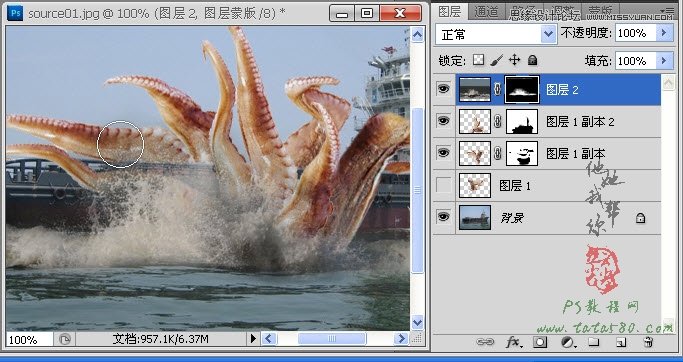Select the 图层 1 thumbnail

475,186
